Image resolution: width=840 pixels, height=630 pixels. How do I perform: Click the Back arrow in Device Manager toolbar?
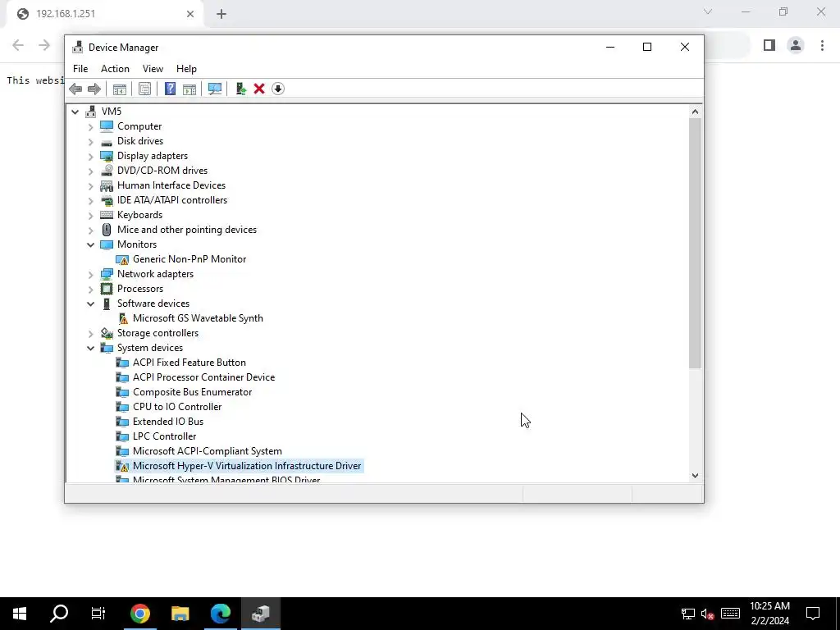click(75, 89)
